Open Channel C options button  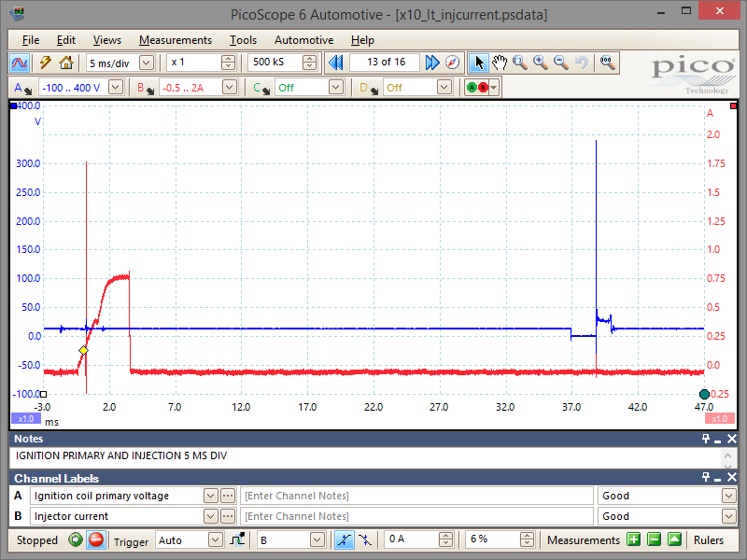coord(261,88)
